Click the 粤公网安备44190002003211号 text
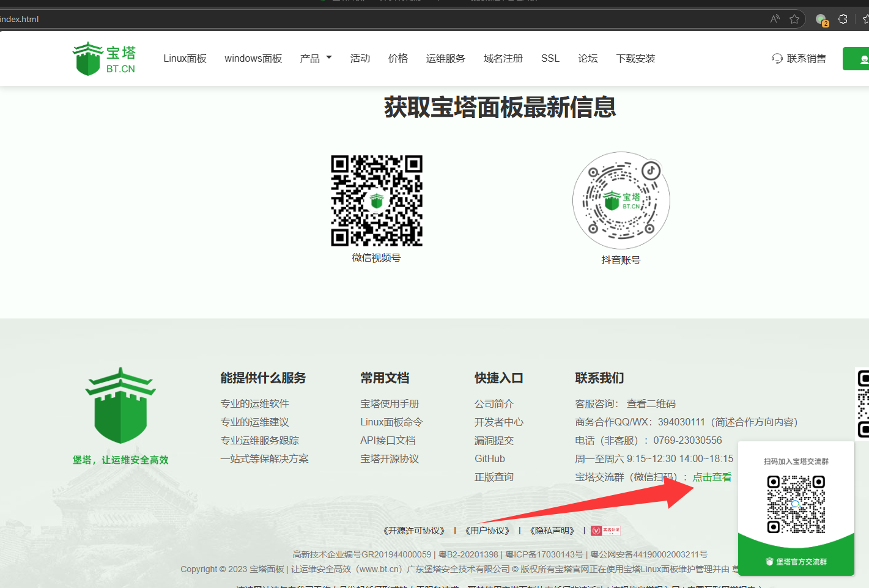This screenshot has height=588, width=869. [649, 554]
